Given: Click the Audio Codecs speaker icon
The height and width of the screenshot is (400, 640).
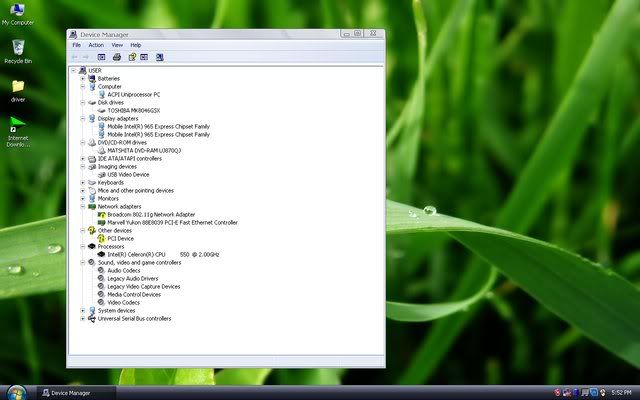Looking at the screenshot, I should click(x=101, y=270).
